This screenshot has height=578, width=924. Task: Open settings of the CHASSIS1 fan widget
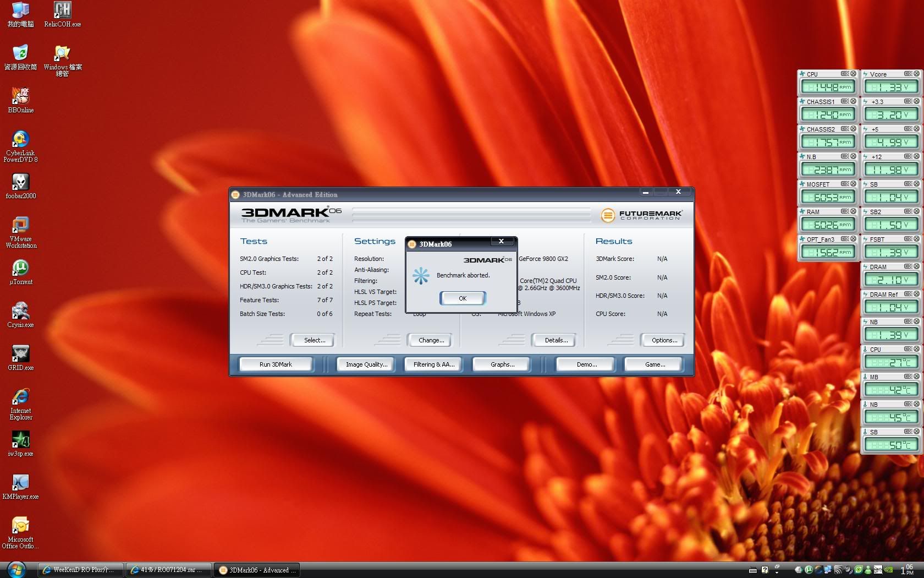844,101
